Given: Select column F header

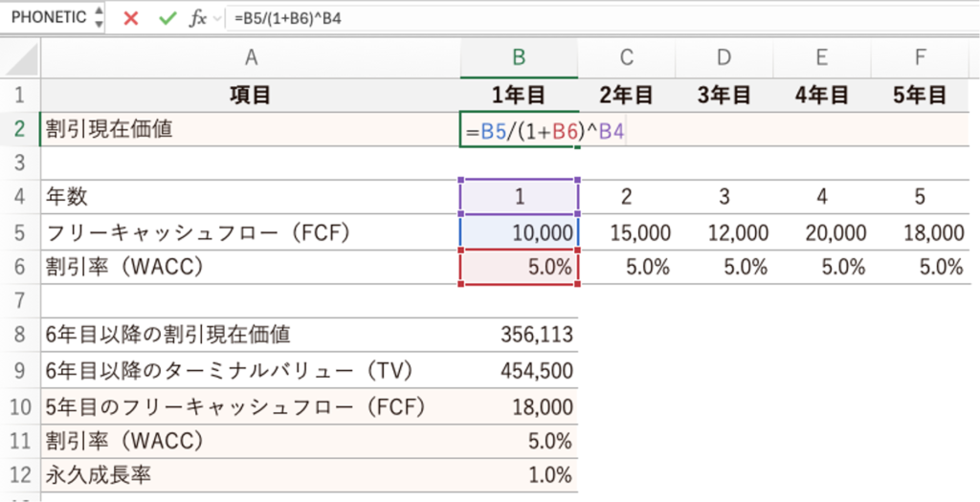Looking at the screenshot, I should pyautogui.click(x=920, y=58).
